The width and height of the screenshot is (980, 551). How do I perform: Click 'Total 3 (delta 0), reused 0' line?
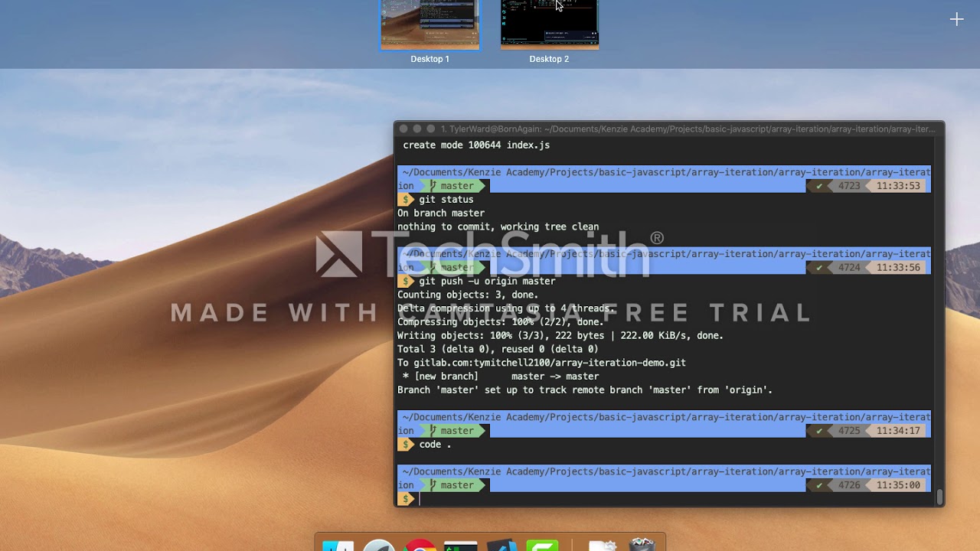click(x=498, y=350)
